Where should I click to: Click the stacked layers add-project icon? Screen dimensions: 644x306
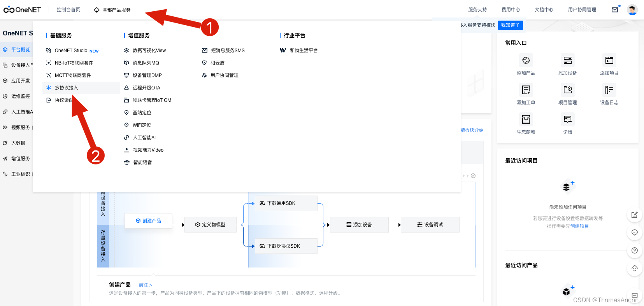point(568,187)
